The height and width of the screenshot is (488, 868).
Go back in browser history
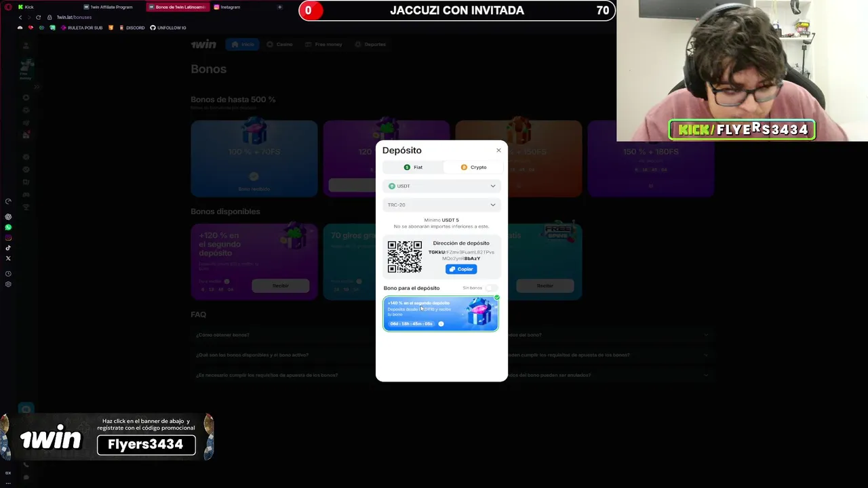click(x=20, y=17)
